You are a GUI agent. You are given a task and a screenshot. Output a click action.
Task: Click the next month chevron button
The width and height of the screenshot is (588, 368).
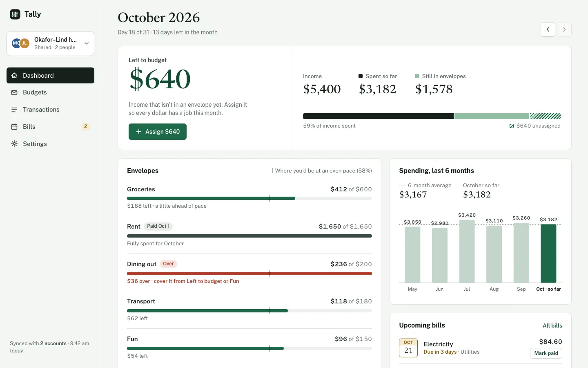pyautogui.click(x=564, y=29)
